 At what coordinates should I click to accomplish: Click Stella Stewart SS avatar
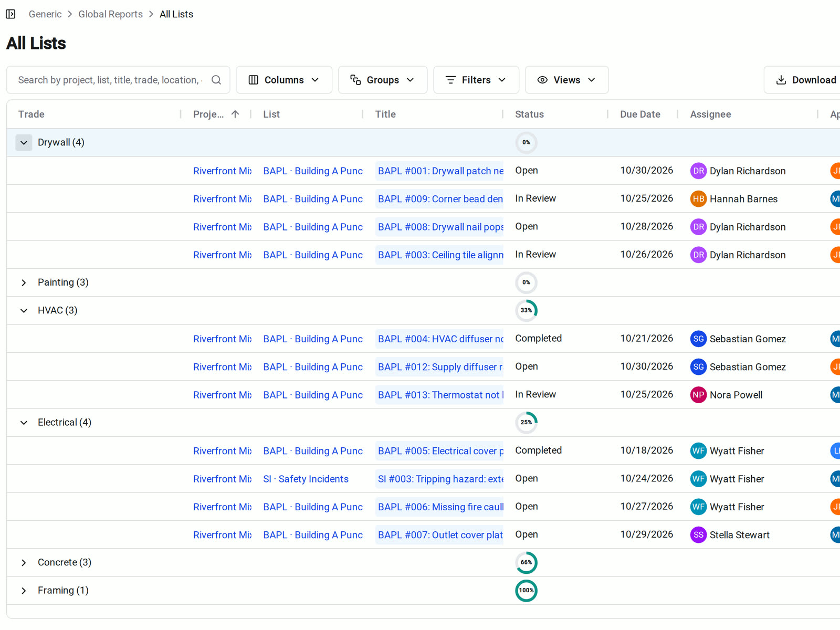698,534
